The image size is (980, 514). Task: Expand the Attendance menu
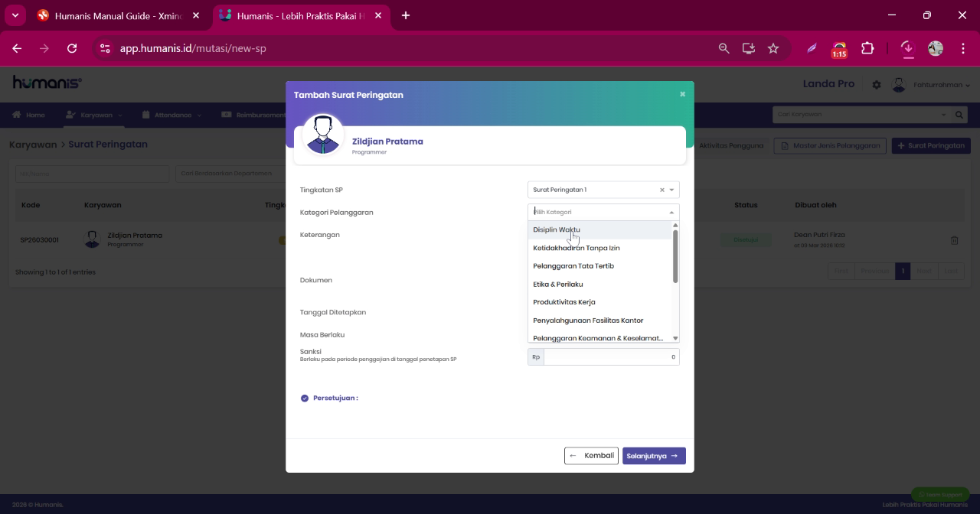171,115
